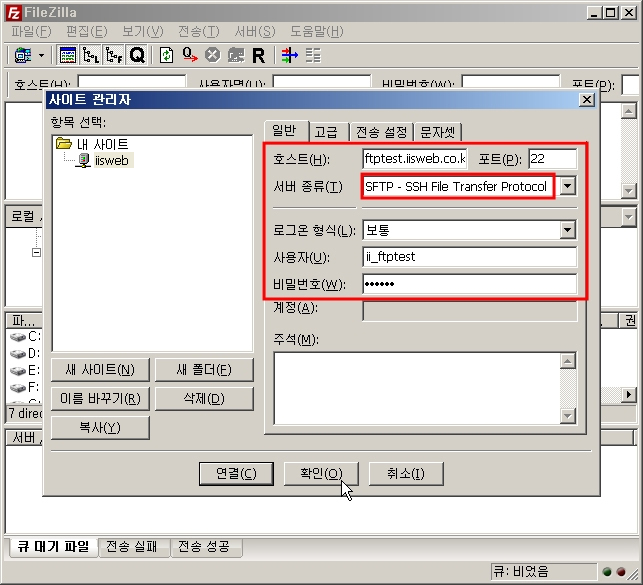Expand the 로그온 형식 dropdown
The height and width of the screenshot is (585, 643).
click(x=568, y=230)
